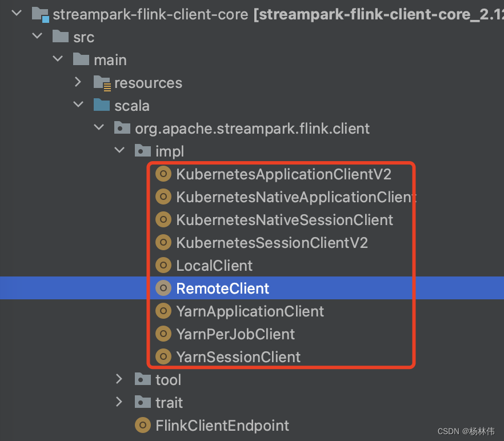Click the module icon for streampark-flink-client-core
The width and height of the screenshot is (504, 441).
[41, 15]
